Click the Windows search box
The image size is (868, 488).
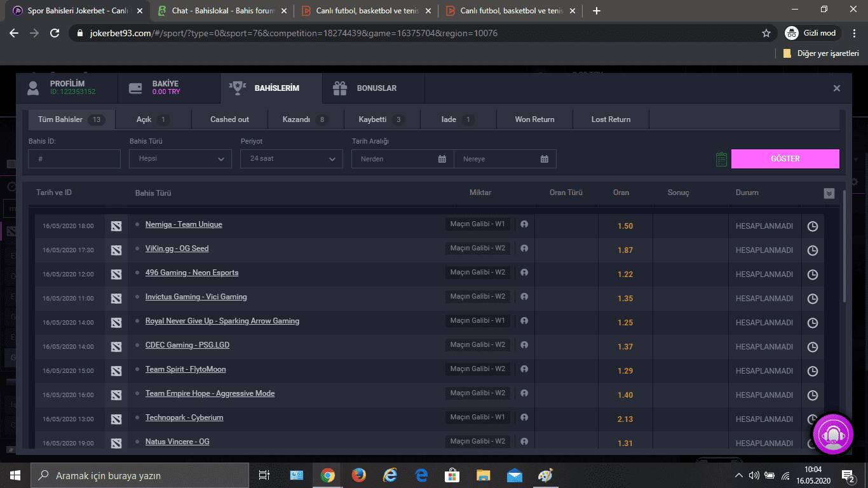point(140,475)
